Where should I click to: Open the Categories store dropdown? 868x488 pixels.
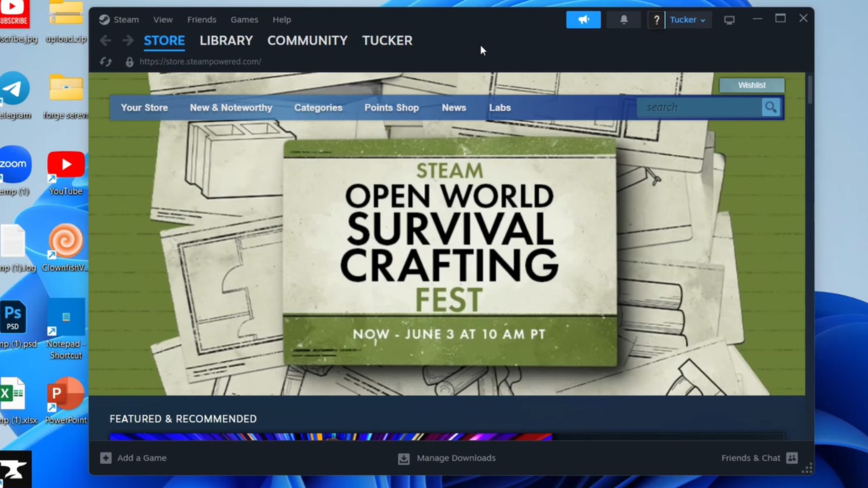tap(318, 108)
